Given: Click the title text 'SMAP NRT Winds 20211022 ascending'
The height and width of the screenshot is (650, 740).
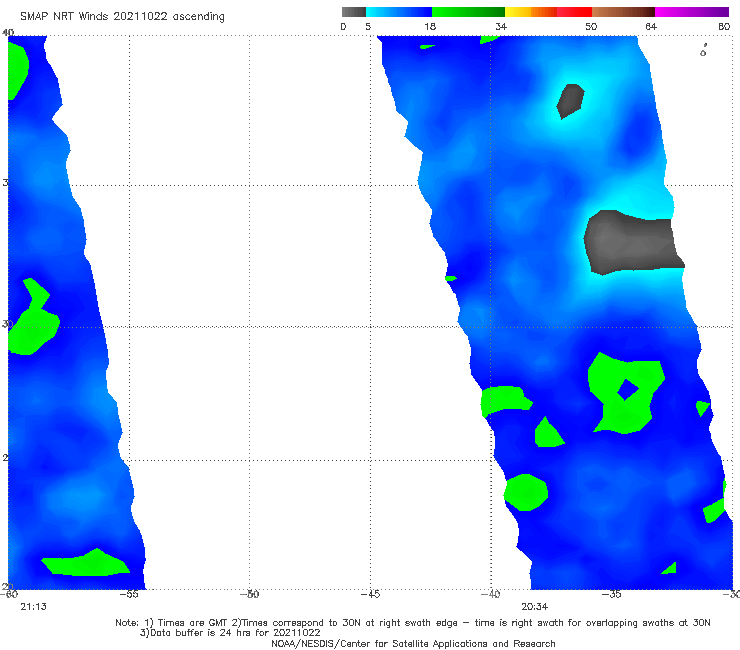Looking at the screenshot, I should coord(122,16).
